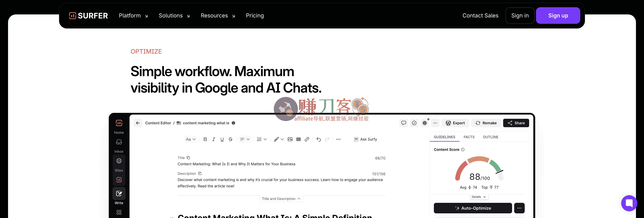Viewport: 644px width, 218px height.
Task: Click the Remake button
Action: point(486,123)
